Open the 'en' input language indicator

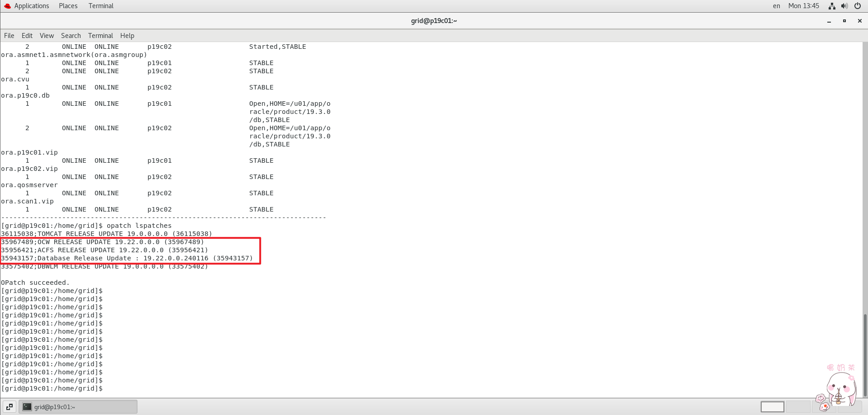(776, 6)
